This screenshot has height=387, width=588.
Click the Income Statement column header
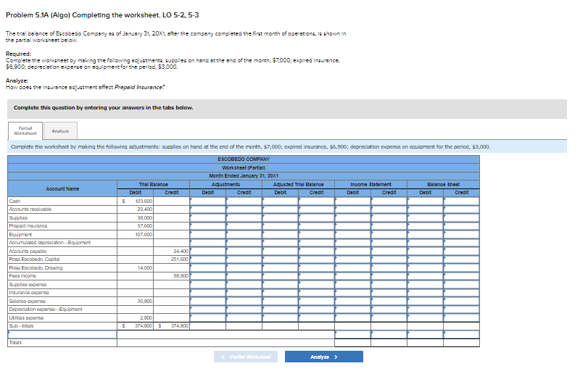(371, 185)
